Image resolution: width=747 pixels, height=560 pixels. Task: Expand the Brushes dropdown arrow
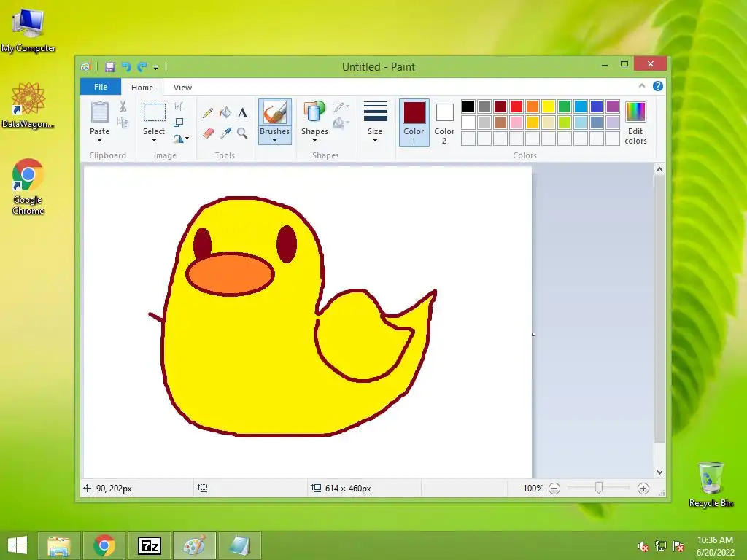(x=274, y=141)
